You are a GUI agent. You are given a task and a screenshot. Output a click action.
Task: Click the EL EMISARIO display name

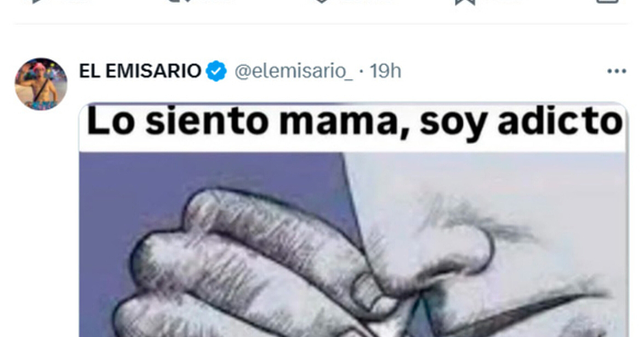140,71
